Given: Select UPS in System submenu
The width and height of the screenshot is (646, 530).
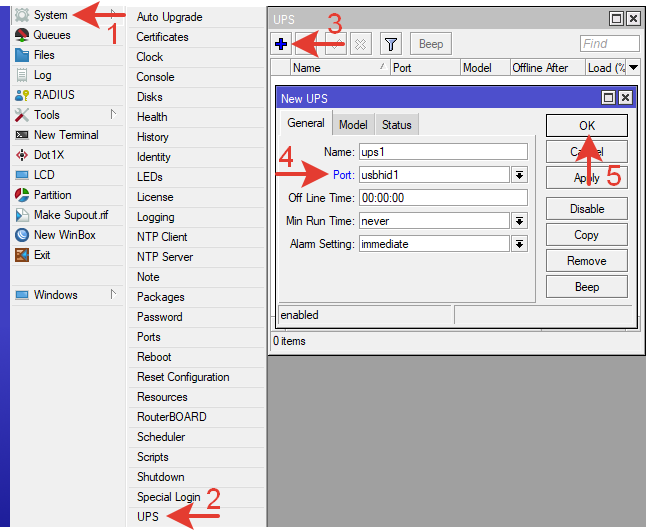Looking at the screenshot, I should pos(197,517).
